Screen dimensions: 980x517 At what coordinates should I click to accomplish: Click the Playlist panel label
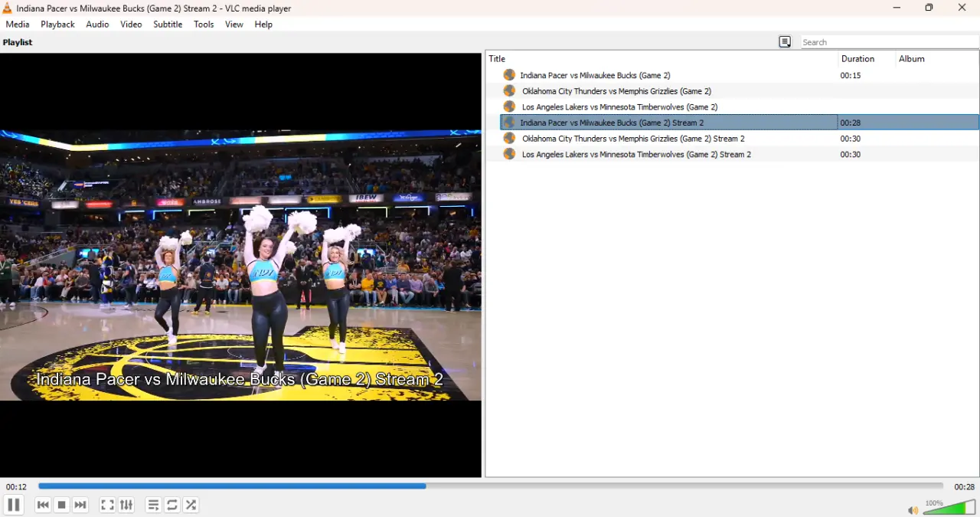[x=18, y=42]
